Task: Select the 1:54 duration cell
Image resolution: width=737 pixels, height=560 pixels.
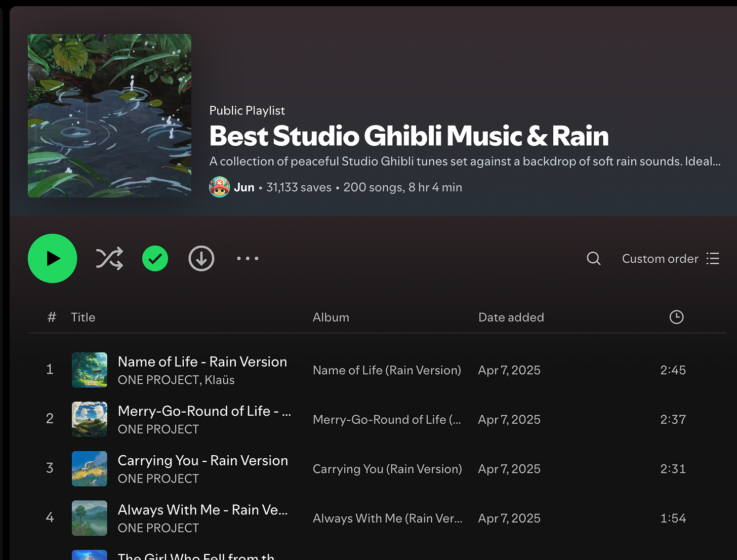Action: [x=673, y=518]
